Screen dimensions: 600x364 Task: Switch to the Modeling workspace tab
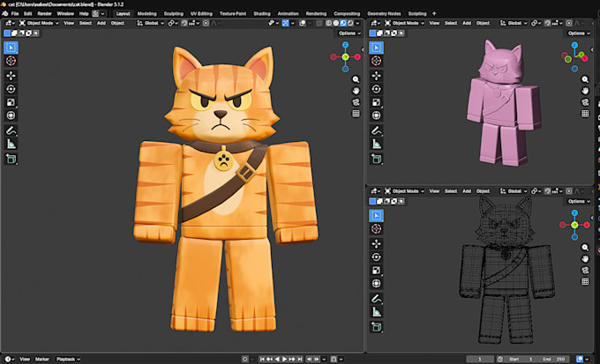147,13
